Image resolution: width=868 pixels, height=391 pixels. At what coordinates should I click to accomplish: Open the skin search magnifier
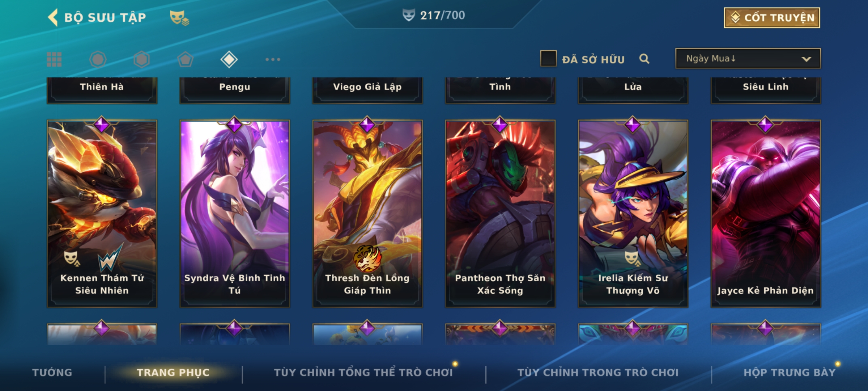click(x=644, y=59)
